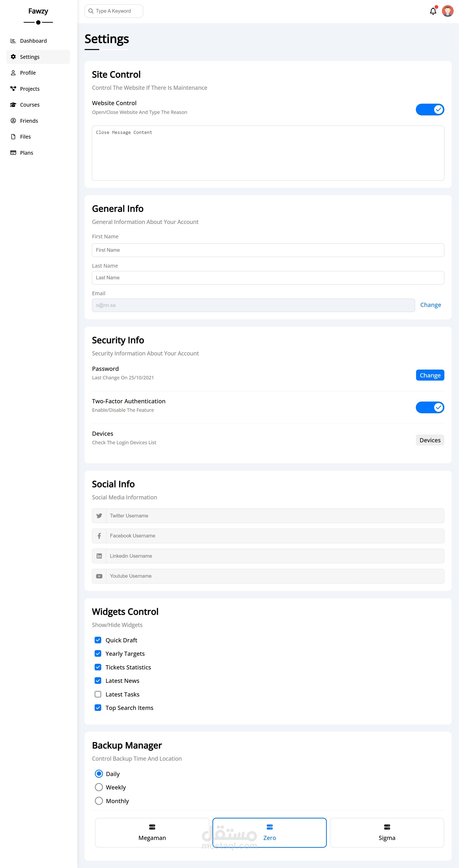The image size is (459, 868).
Task: Choose the Monthly backup radio option
Action: (99, 801)
